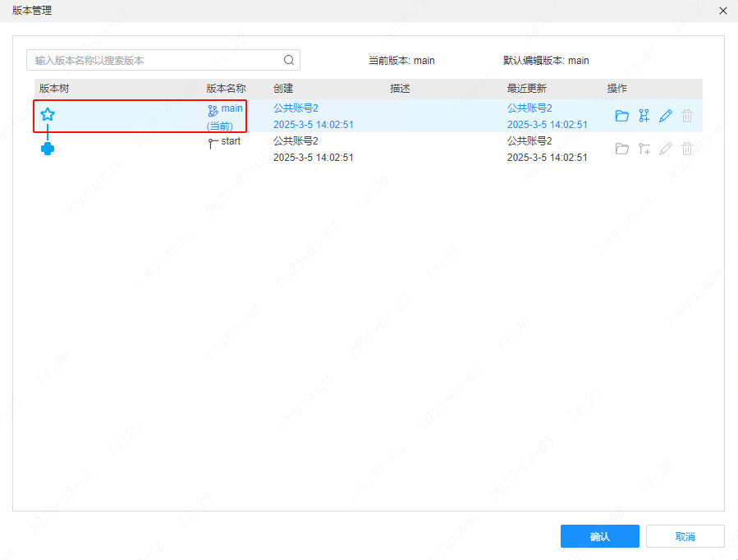Screen dimensions: 738x560
Task: Edit the main version with the pencil icon
Action: point(665,115)
